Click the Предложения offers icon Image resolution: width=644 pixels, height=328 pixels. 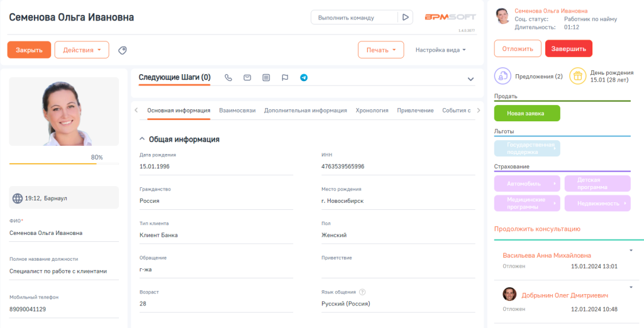[x=503, y=76]
